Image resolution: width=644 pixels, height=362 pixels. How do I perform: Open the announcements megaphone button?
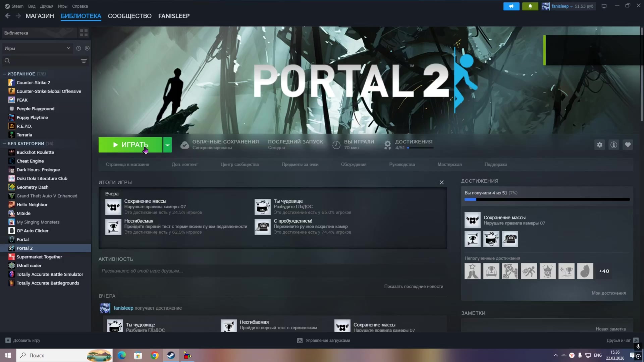[511, 6]
